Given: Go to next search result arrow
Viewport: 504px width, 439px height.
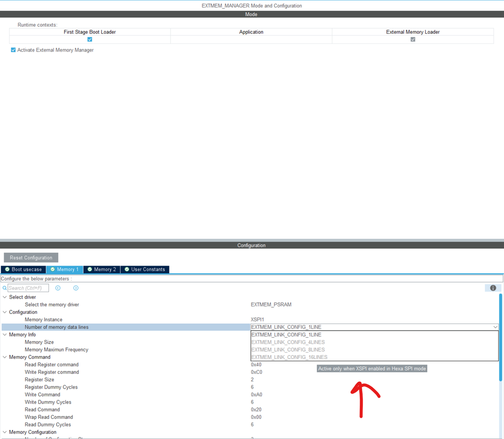Looking at the screenshot, I should [76, 288].
